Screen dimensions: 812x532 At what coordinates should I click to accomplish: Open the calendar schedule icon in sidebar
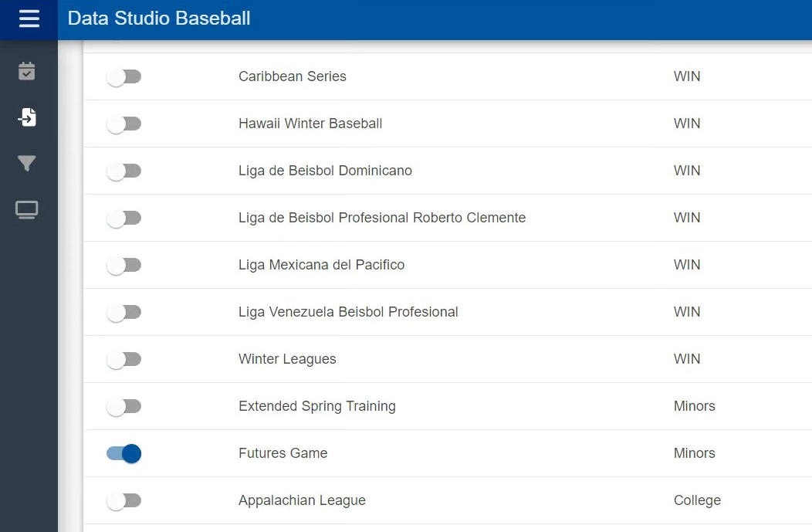point(27,71)
